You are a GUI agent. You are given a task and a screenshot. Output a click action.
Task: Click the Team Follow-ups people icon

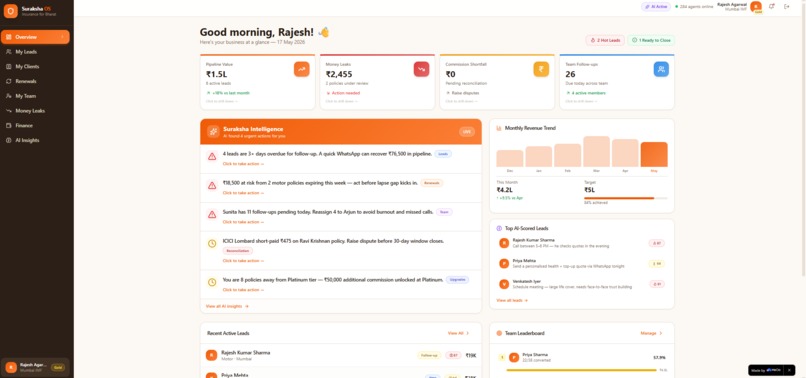pyautogui.click(x=661, y=69)
